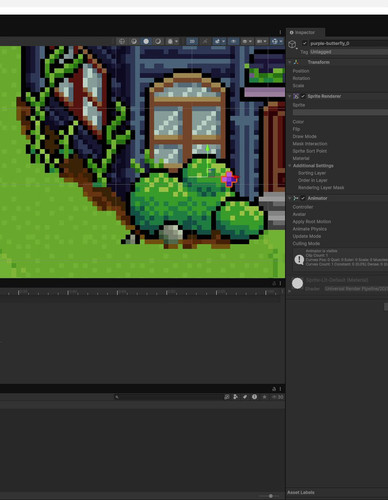Click the lock icon of the Project panel
Screen dimensions: 388x500
pyautogui.click(x=274, y=389)
